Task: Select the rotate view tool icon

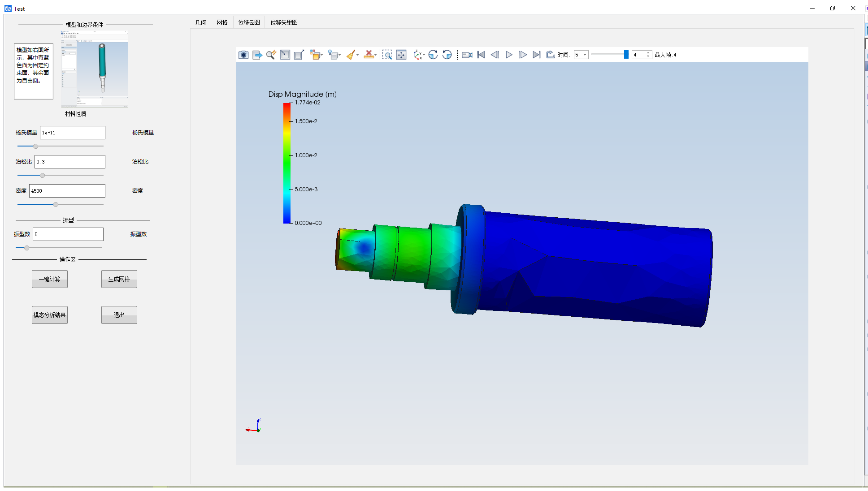Action: click(434, 54)
